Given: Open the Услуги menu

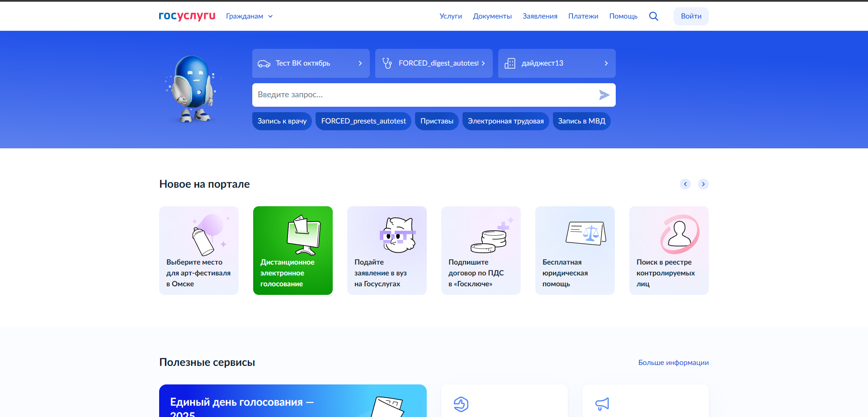Looking at the screenshot, I should coord(451,16).
